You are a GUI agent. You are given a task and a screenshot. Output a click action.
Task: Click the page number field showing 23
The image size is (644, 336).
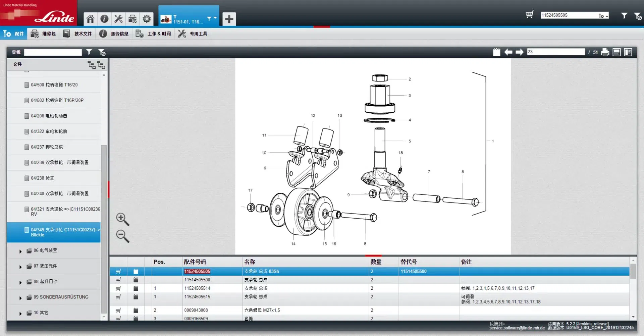coord(556,52)
